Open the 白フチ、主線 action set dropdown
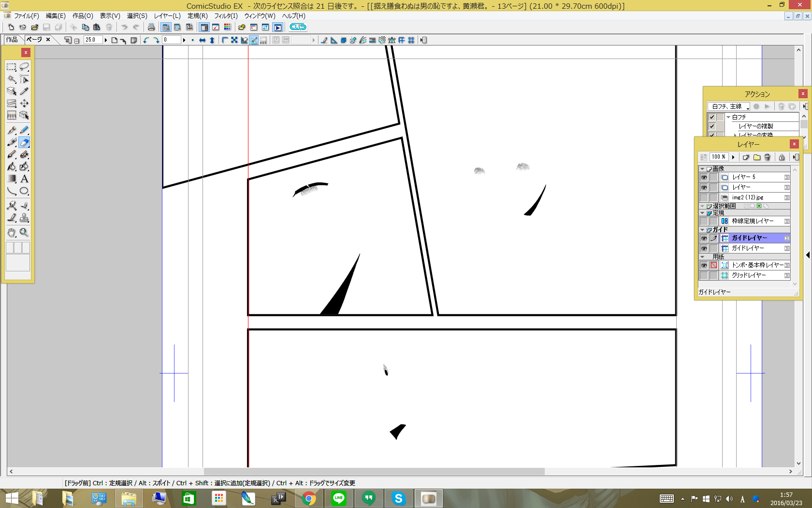Screen dimensions: 812x508 (x=748, y=106)
